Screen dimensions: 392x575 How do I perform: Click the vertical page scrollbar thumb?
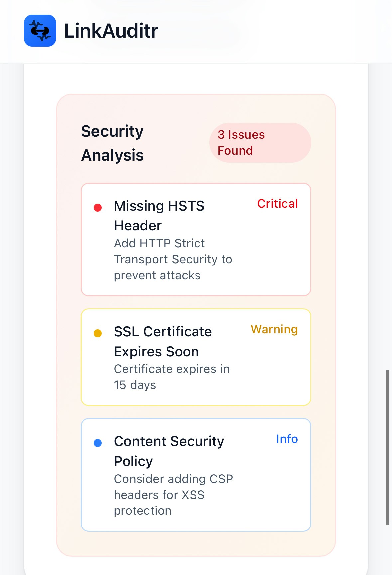pos(387,447)
